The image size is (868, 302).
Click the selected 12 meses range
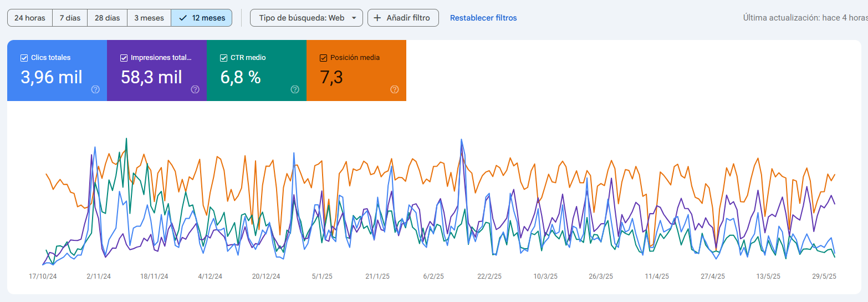point(202,18)
